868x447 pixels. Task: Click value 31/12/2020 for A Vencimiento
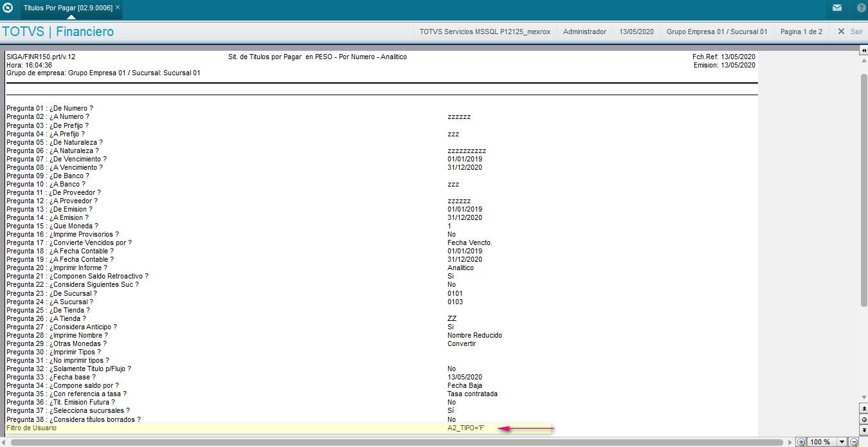click(x=465, y=167)
